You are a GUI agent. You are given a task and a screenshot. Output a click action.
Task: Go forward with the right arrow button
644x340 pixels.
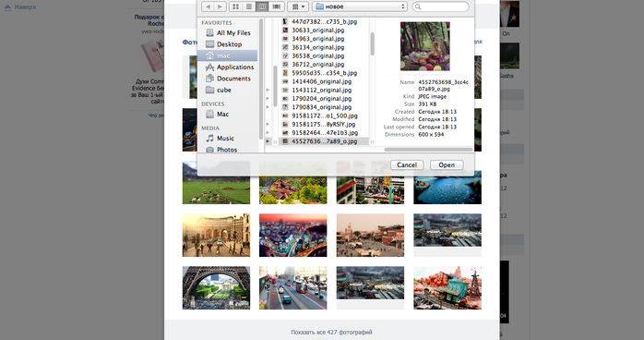click(x=221, y=6)
